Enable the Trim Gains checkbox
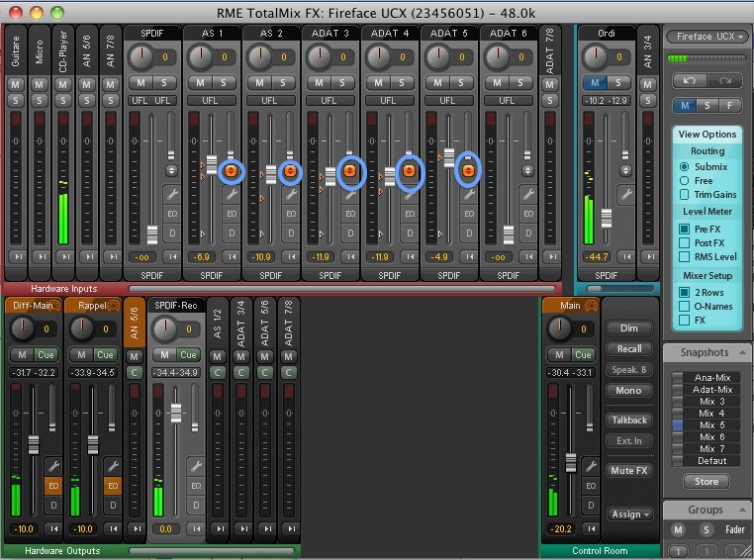This screenshot has height=560, width=754. click(x=684, y=195)
